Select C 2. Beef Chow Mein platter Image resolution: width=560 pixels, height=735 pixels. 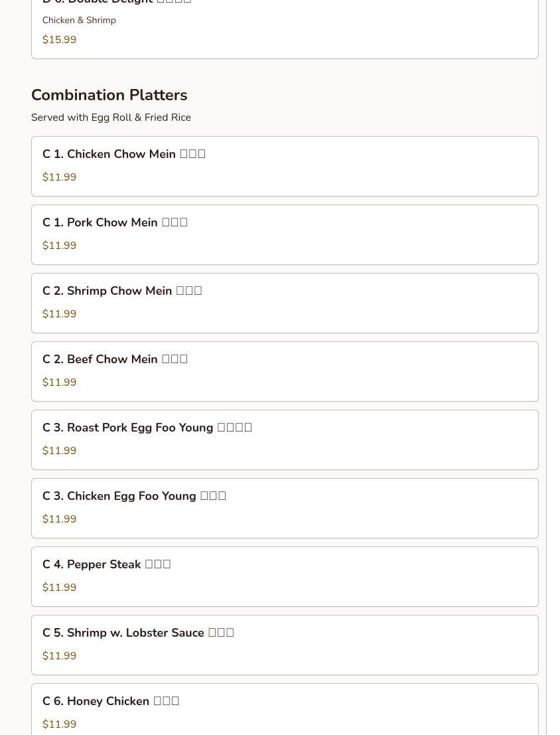point(285,372)
